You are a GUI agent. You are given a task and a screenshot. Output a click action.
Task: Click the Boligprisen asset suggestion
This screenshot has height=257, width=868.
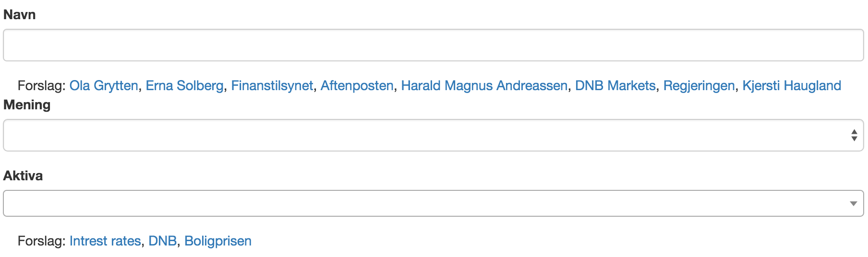217,241
